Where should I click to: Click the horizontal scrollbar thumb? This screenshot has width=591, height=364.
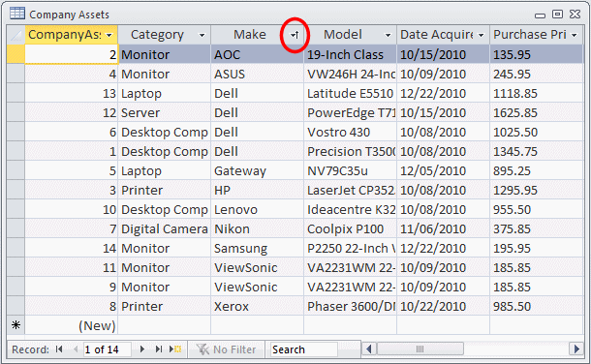(x=420, y=349)
